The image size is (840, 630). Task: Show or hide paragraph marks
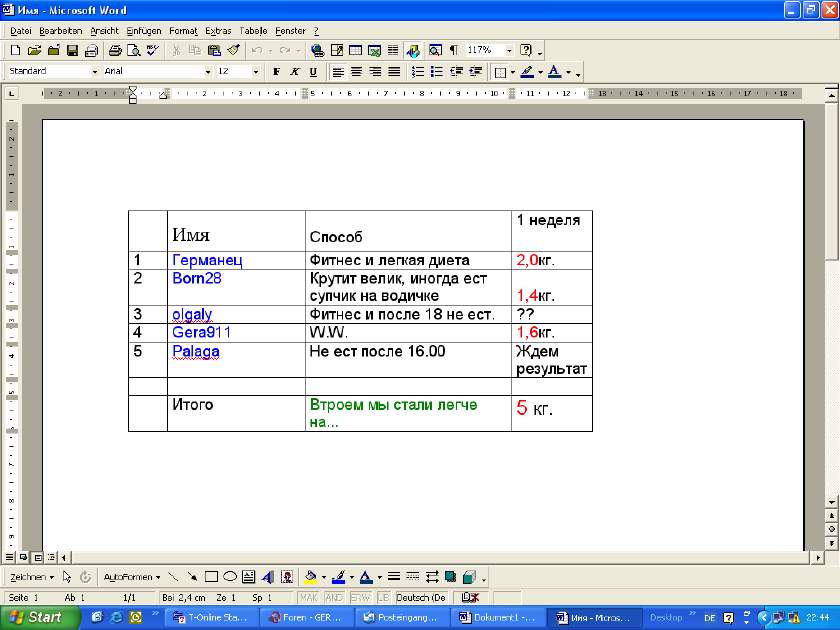(x=453, y=50)
